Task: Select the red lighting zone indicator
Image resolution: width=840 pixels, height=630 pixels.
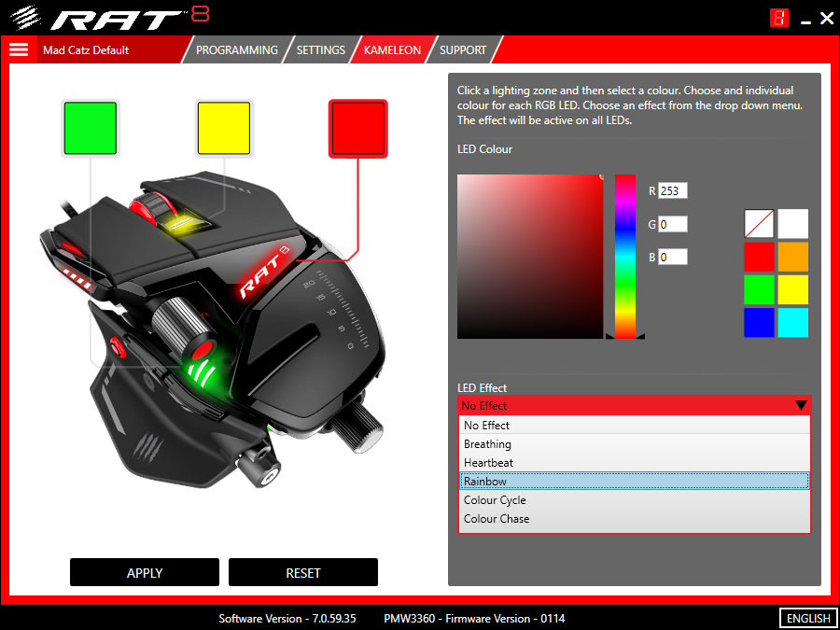Action: 357,128
